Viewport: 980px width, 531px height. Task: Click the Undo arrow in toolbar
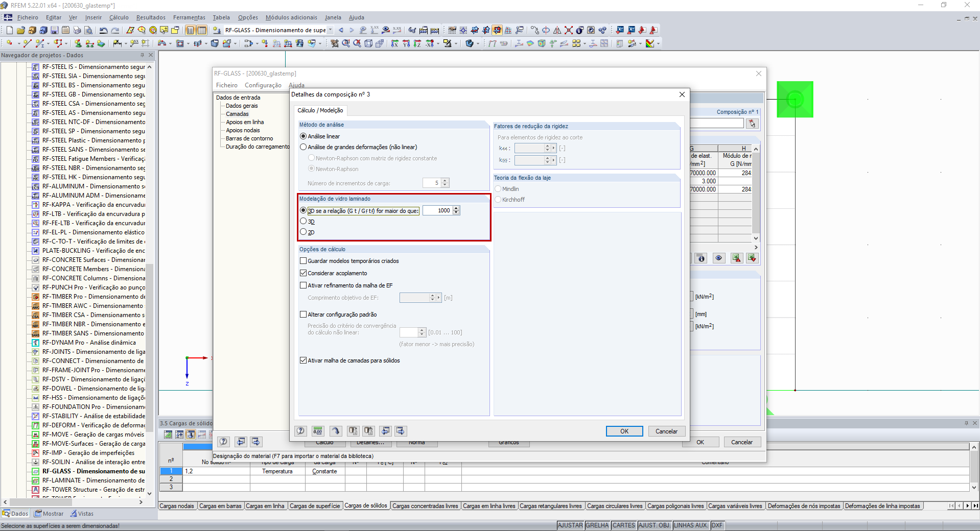click(103, 30)
